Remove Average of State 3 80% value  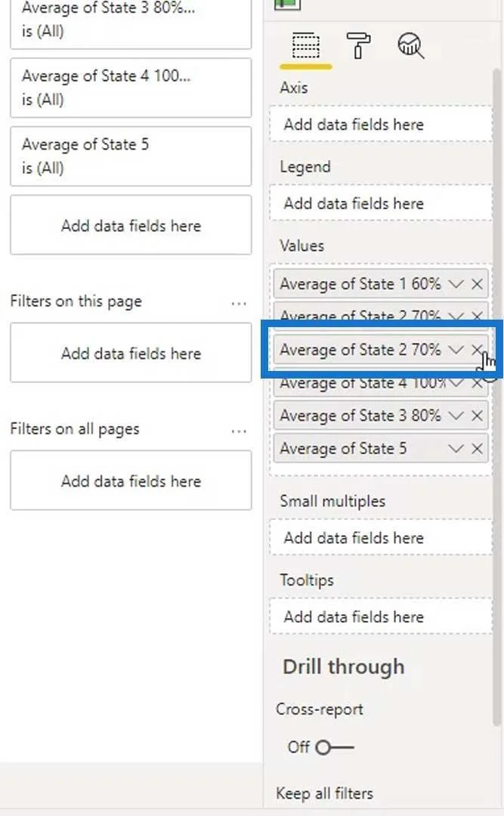pos(477,416)
